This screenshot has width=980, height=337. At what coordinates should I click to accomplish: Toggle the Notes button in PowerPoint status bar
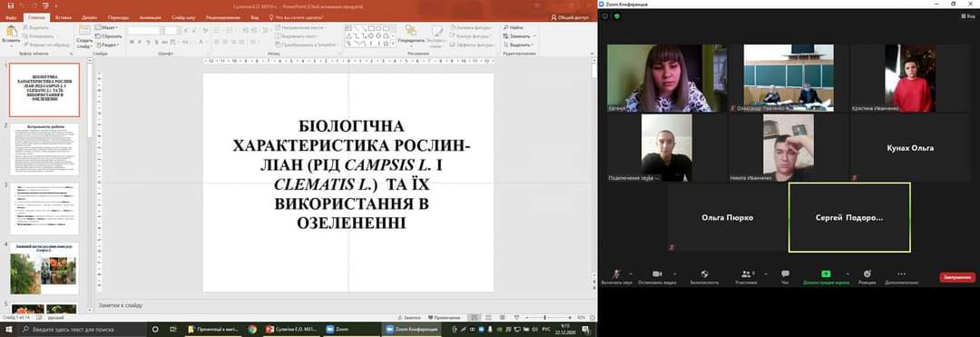pyautogui.click(x=408, y=318)
